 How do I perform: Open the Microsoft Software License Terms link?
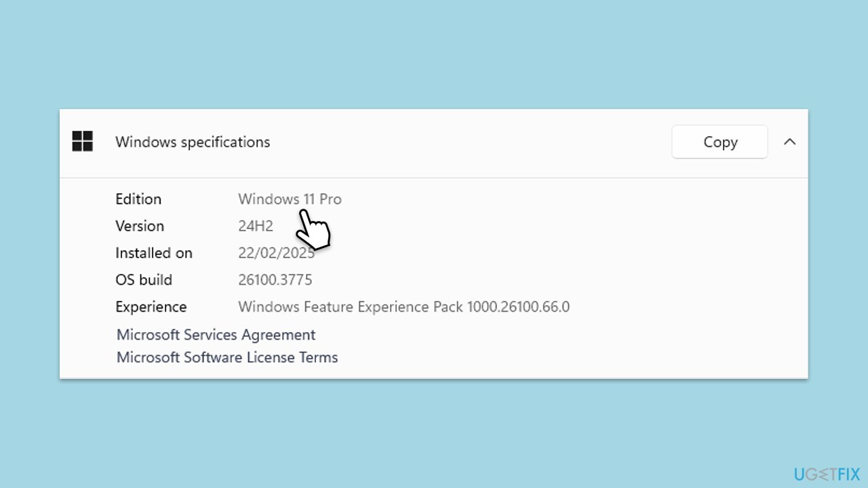click(x=227, y=357)
